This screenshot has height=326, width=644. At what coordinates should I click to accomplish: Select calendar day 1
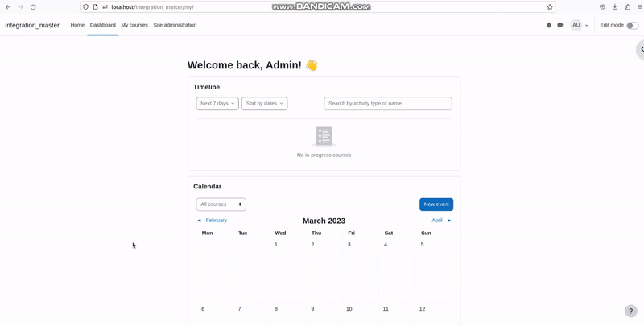click(276, 244)
